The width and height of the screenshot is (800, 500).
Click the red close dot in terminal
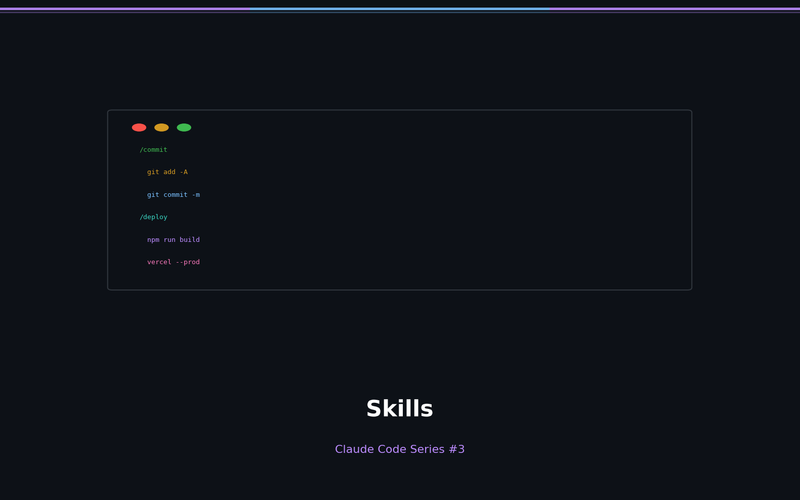[x=139, y=128]
